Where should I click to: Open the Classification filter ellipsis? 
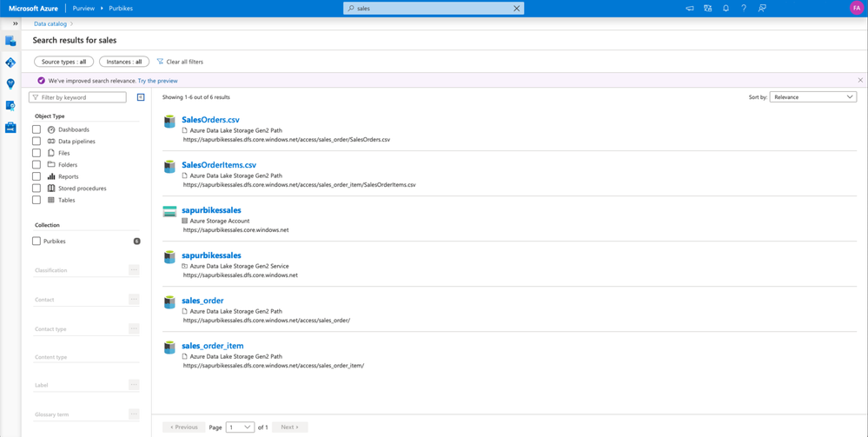(x=134, y=269)
